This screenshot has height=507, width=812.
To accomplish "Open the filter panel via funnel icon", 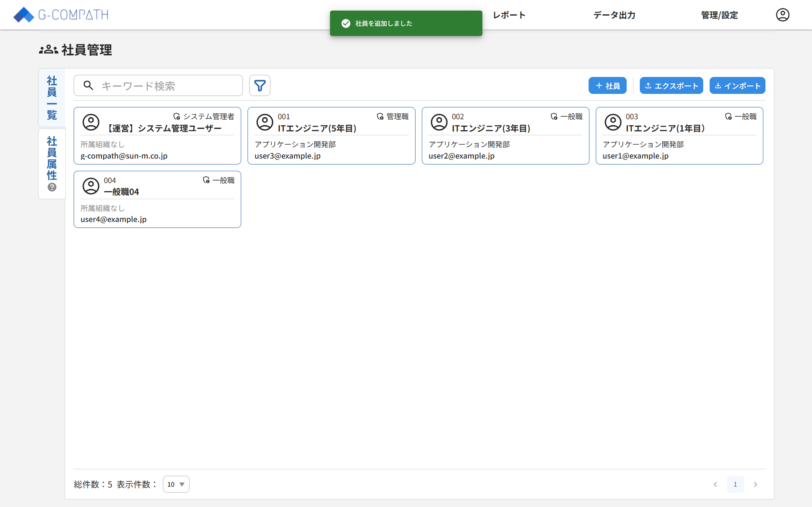I will point(259,85).
